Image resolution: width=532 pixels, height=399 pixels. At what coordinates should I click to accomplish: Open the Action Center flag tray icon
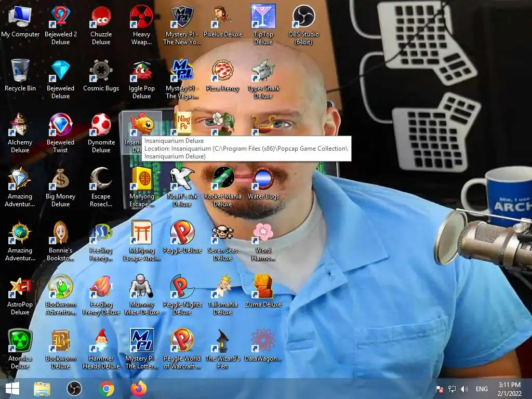[x=440, y=389]
